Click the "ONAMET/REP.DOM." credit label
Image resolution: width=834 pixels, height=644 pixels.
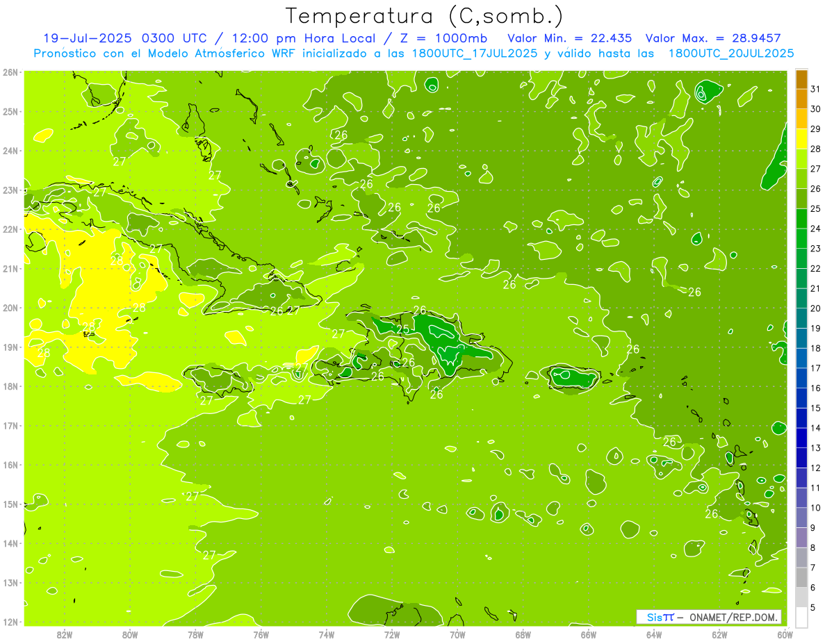733,617
